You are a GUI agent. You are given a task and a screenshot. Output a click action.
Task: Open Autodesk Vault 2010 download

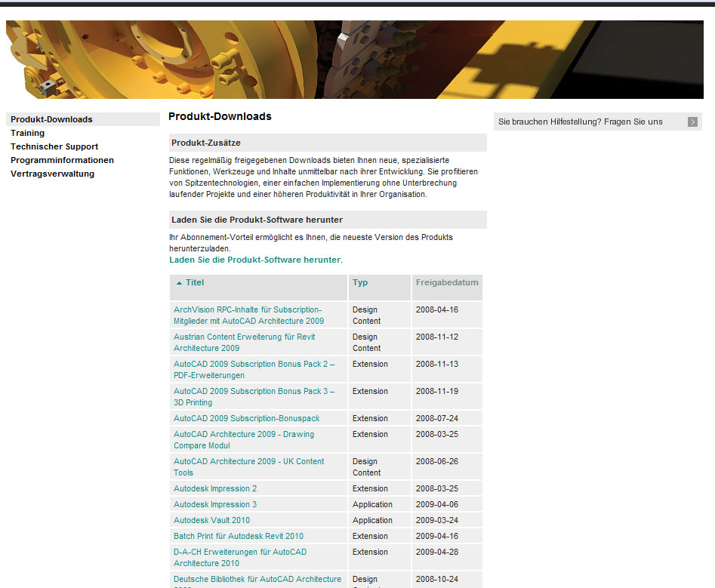211,520
